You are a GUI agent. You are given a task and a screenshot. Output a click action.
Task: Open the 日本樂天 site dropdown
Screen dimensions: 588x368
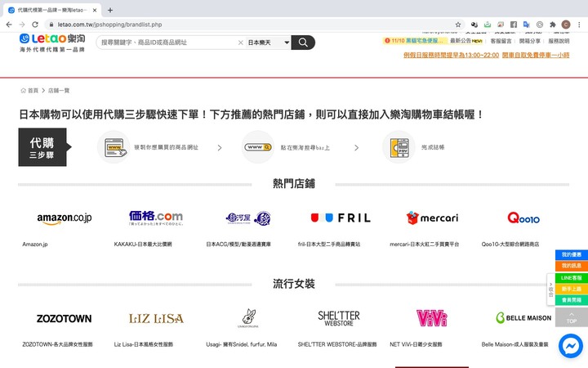pyautogui.click(x=269, y=43)
